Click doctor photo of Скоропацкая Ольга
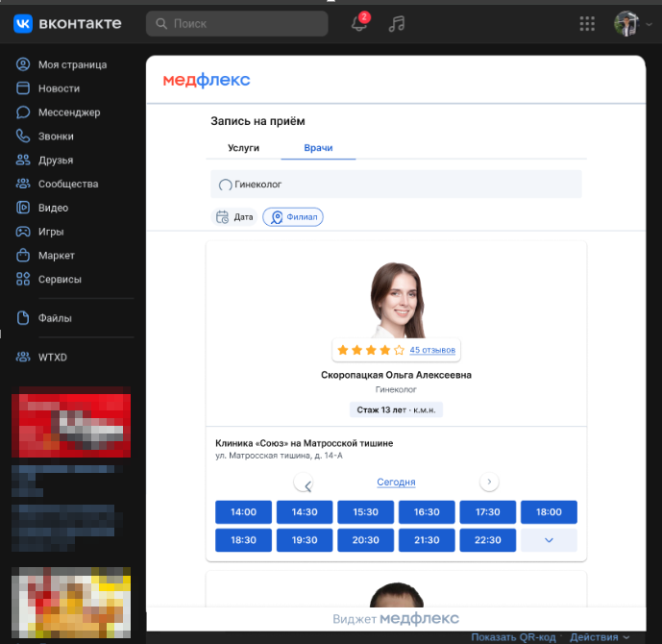 [x=397, y=300]
